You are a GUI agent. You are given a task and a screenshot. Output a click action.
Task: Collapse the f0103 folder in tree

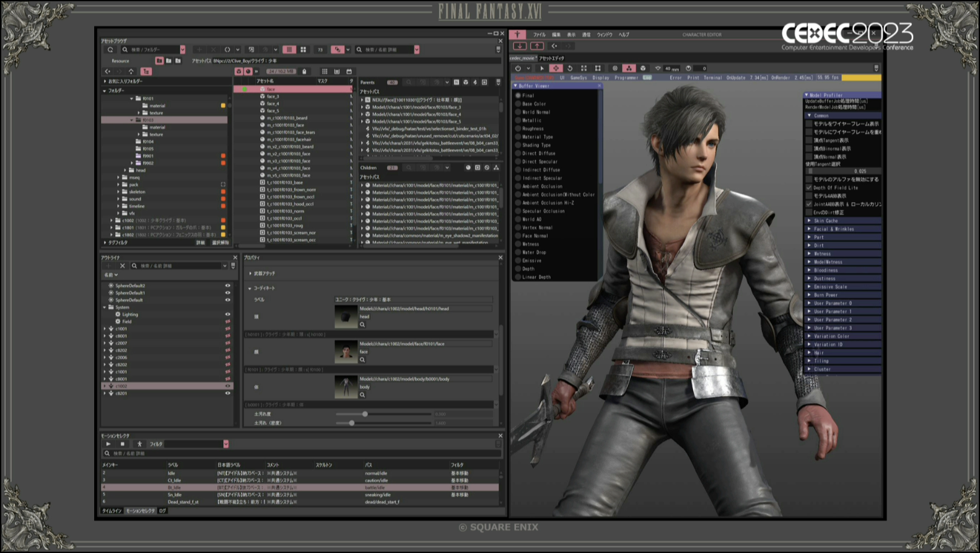click(x=132, y=120)
